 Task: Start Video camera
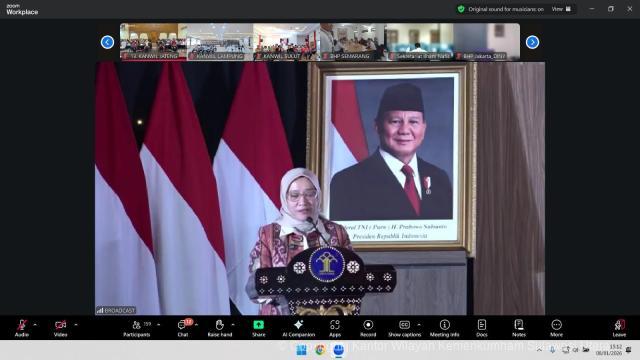(x=60, y=328)
